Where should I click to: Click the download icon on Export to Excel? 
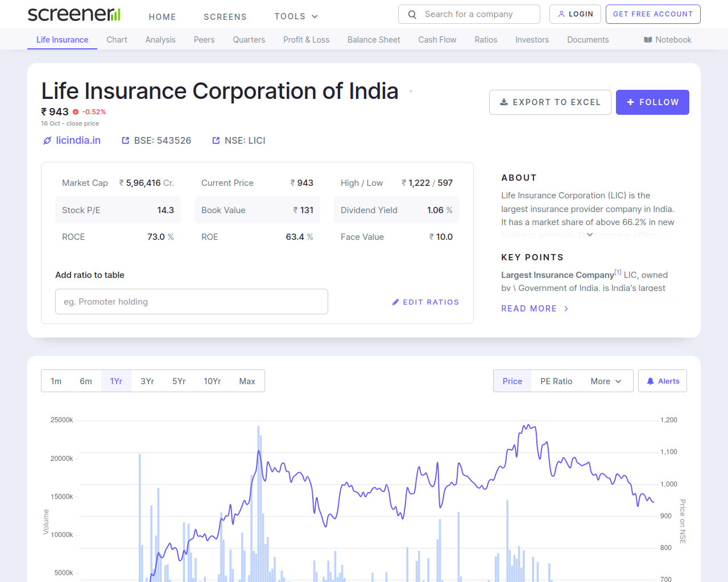(x=504, y=102)
